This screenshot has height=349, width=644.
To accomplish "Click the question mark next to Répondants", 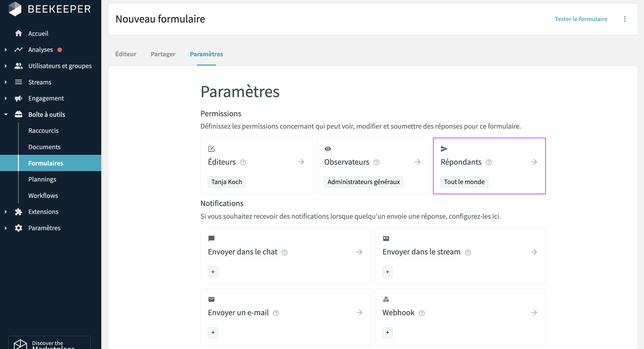I will 489,162.
